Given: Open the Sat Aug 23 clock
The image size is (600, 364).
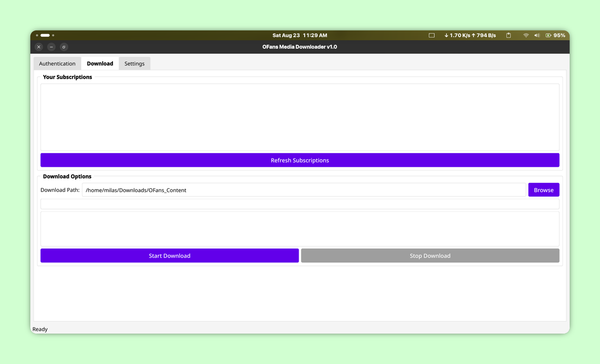Looking at the screenshot, I should 300,36.
